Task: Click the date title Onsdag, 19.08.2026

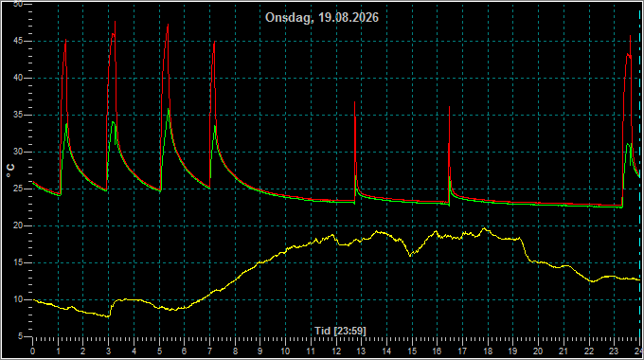Action: [x=322, y=17]
